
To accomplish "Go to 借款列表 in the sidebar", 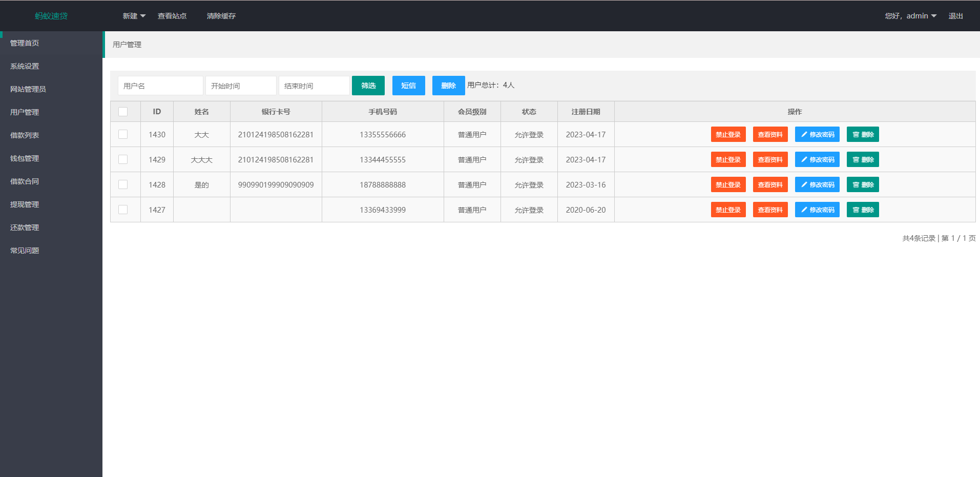I will click(x=25, y=135).
